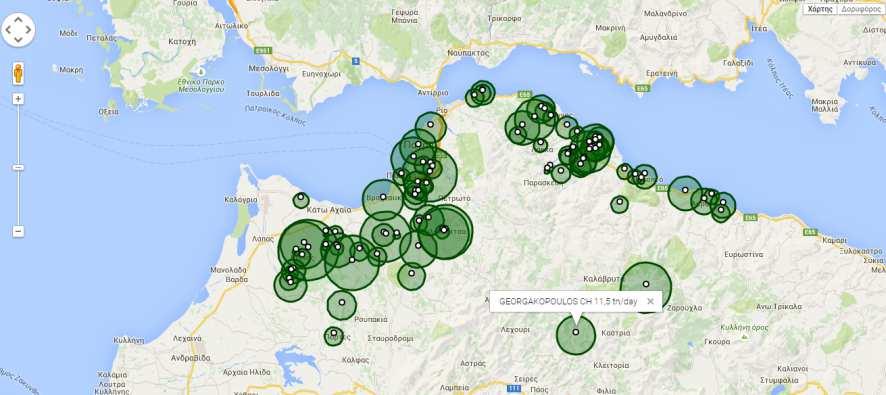Click the Πατραϊκός Κόλπος gulf label

click(x=275, y=115)
